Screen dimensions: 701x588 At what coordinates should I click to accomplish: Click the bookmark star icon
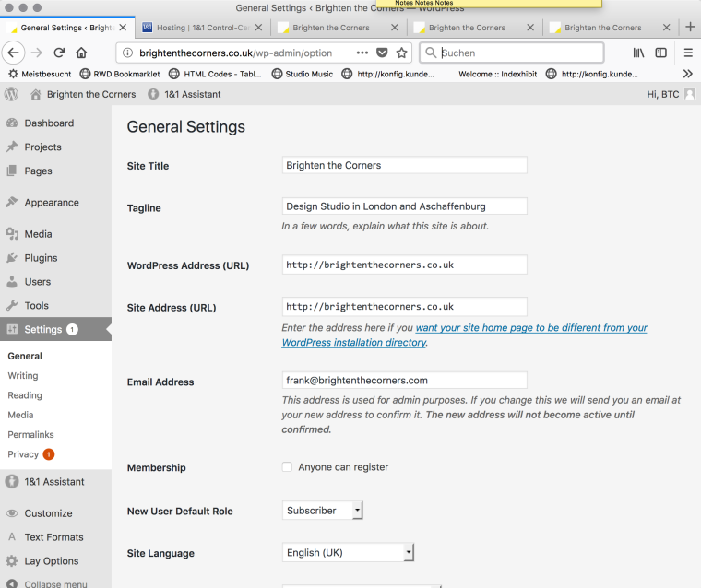(401, 53)
